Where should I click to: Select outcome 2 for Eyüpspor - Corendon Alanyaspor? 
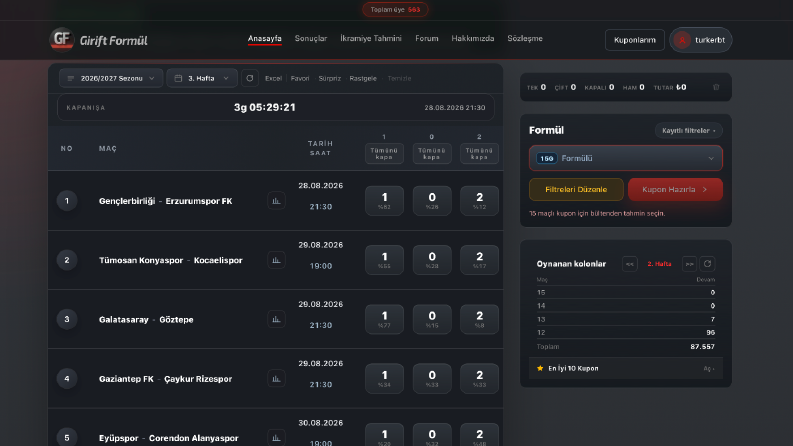pyautogui.click(x=479, y=435)
